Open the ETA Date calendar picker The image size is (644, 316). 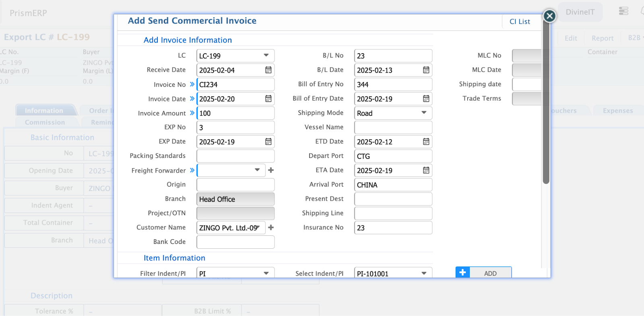pyautogui.click(x=426, y=170)
